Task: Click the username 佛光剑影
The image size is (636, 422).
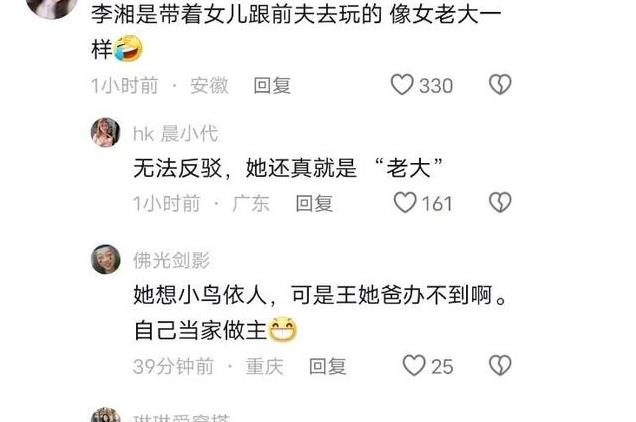Action: click(x=171, y=260)
